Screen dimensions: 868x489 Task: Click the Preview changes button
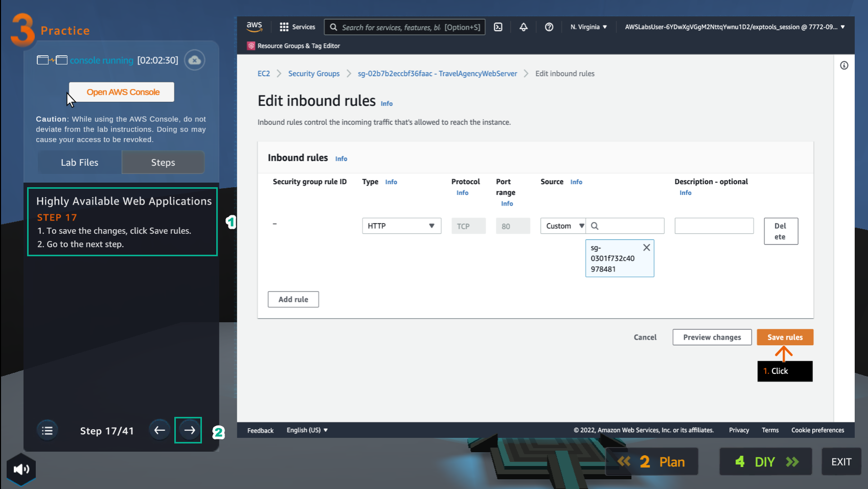pos(712,337)
